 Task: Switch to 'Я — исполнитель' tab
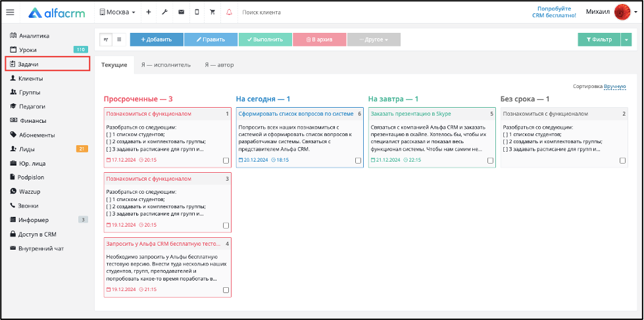tap(166, 65)
